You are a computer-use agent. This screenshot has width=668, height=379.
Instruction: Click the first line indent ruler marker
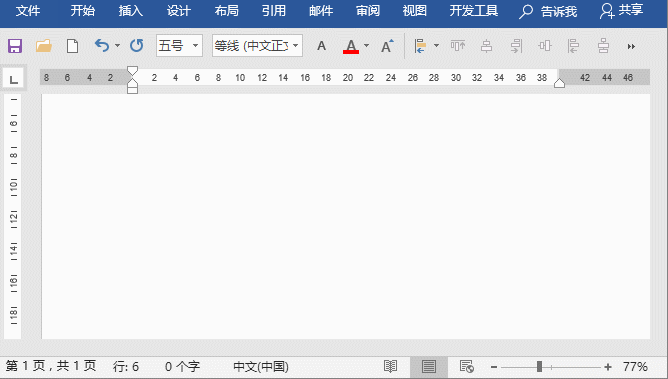(132, 71)
